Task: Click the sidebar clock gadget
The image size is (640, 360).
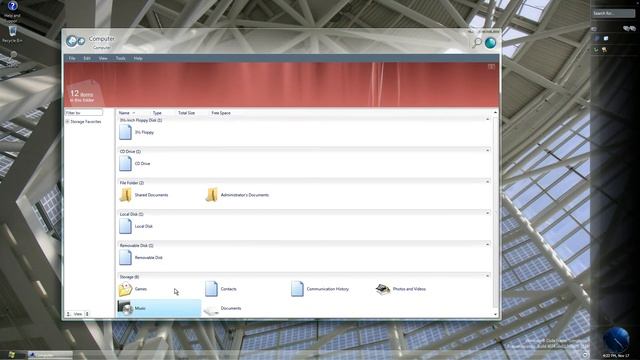Action: coord(616,339)
